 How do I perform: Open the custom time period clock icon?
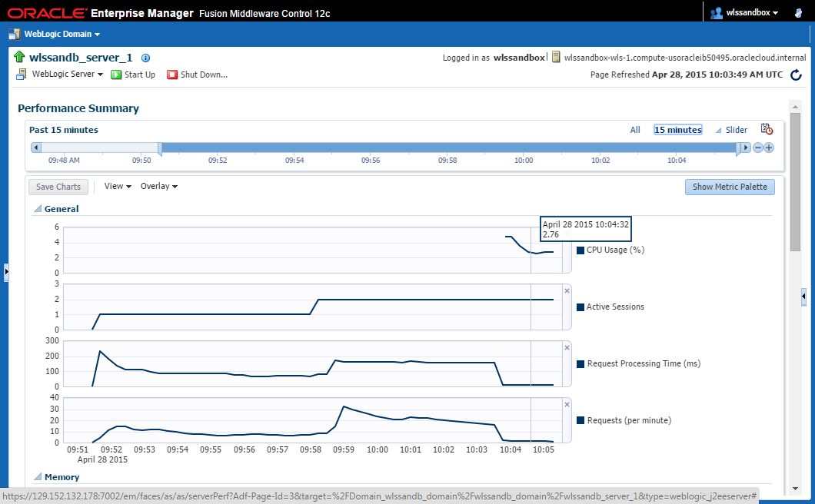(x=766, y=129)
